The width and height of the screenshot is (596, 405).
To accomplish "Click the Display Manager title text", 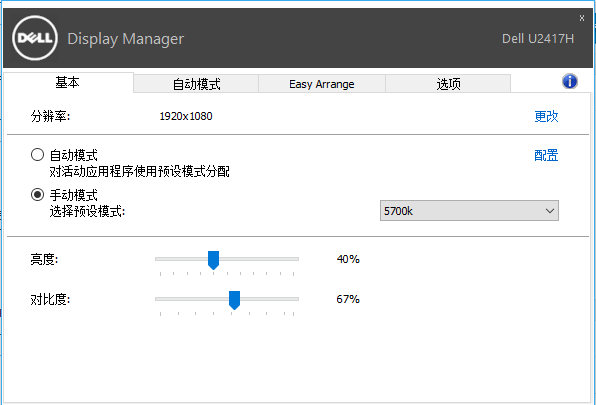I will point(125,39).
